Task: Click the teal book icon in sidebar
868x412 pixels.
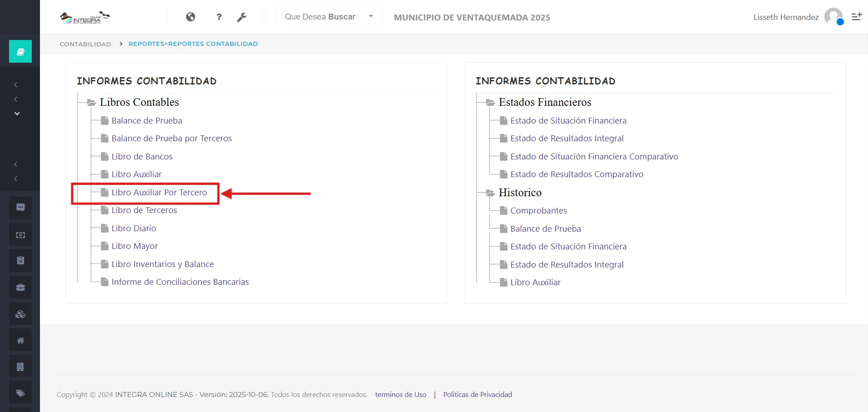Action: click(20, 51)
